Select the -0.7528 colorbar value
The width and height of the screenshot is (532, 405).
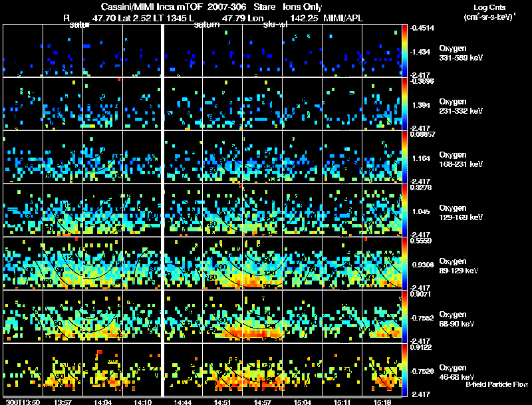pos(422,371)
